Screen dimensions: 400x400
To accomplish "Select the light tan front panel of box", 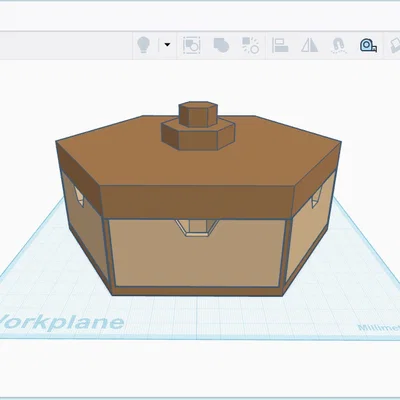I will [197, 253].
